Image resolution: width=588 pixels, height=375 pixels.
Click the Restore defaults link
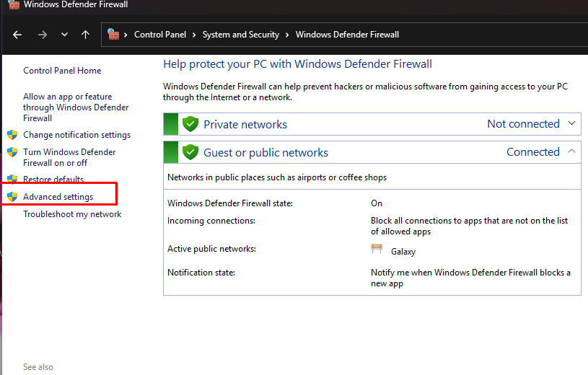pos(53,180)
